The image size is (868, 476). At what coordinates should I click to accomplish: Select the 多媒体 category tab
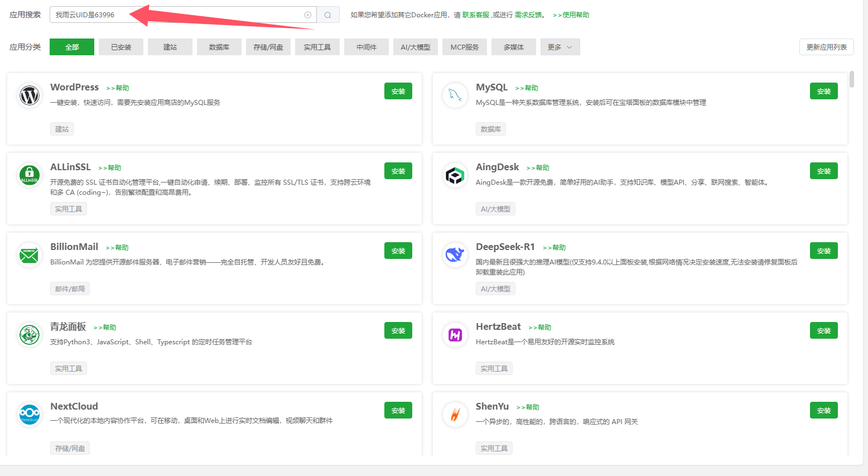[x=514, y=47]
